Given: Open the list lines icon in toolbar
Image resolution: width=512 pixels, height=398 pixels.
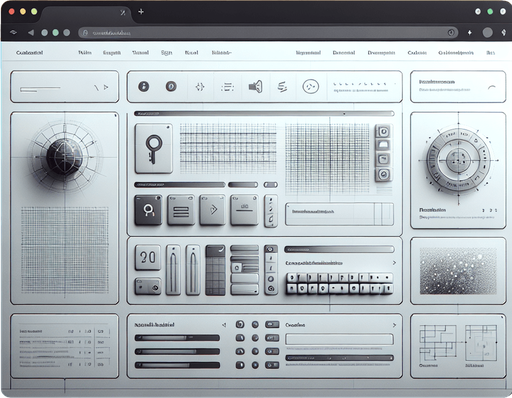Looking at the screenshot, I should click(x=227, y=87).
